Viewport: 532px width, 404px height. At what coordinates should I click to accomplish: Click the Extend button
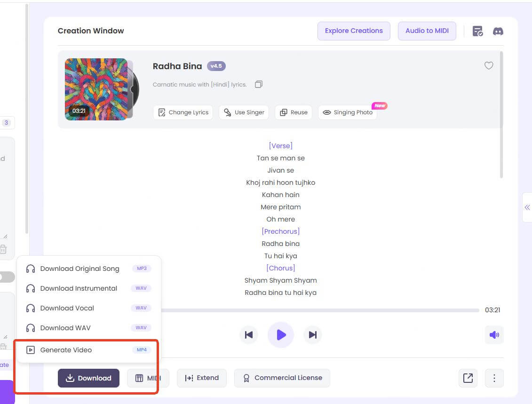coord(201,378)
